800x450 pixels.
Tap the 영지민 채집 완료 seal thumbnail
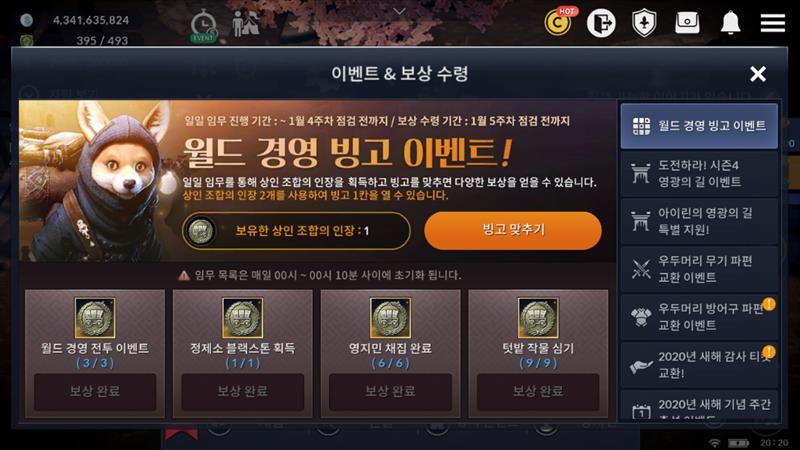pyautogui.click(x=390, y=318)
